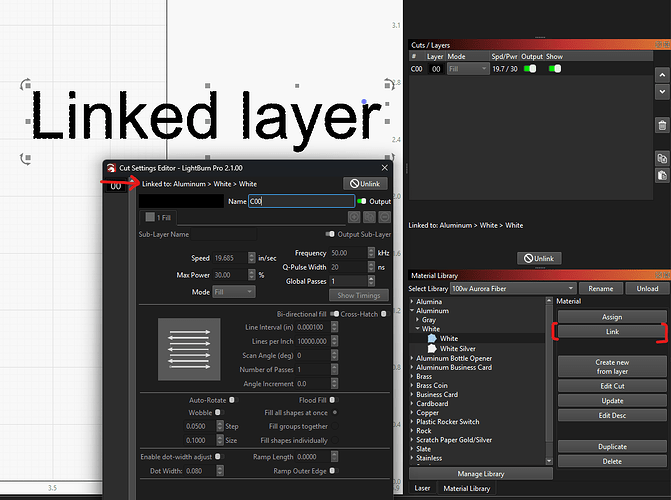Click the Edit Cut button
This screenshot has height=500, width=671.
click(612, 386)
